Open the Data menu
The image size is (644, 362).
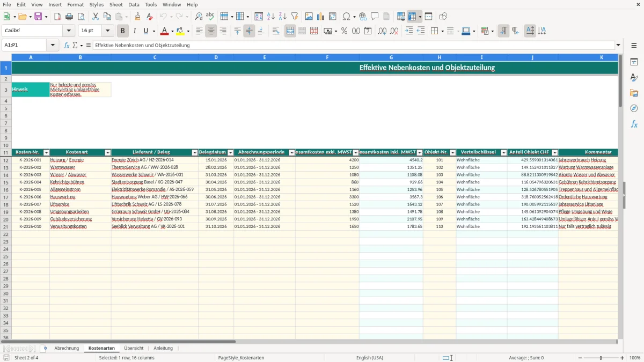(134, 4)
